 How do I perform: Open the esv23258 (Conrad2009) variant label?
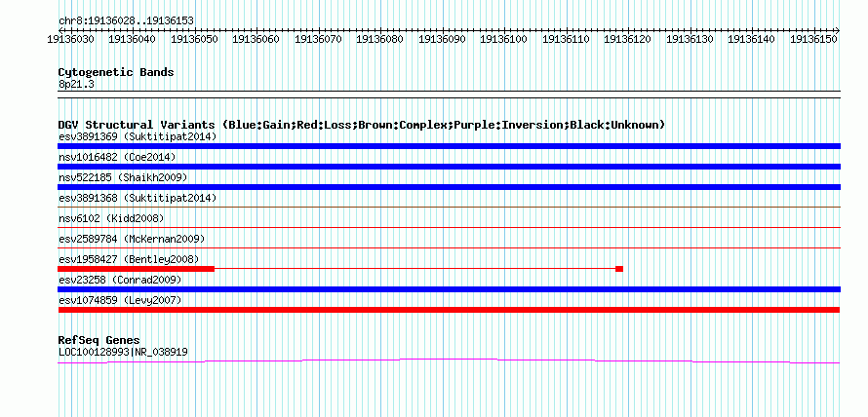(x=120, y=280)
